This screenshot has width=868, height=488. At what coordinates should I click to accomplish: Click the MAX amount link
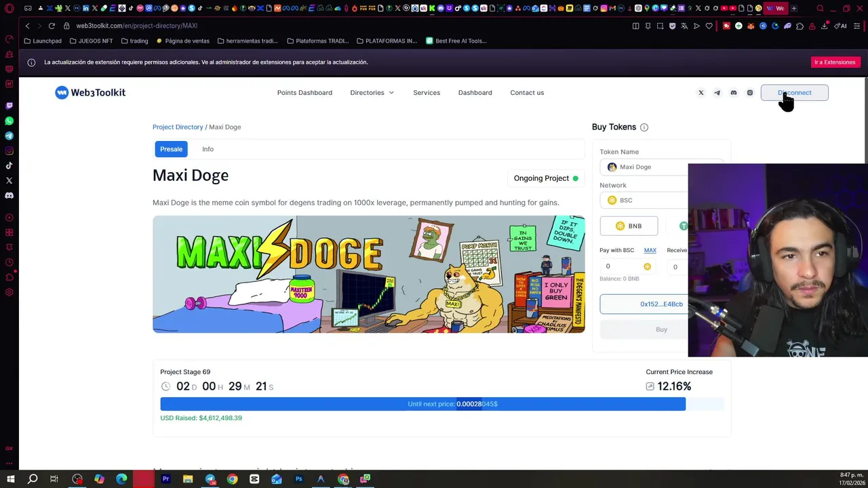650,250
